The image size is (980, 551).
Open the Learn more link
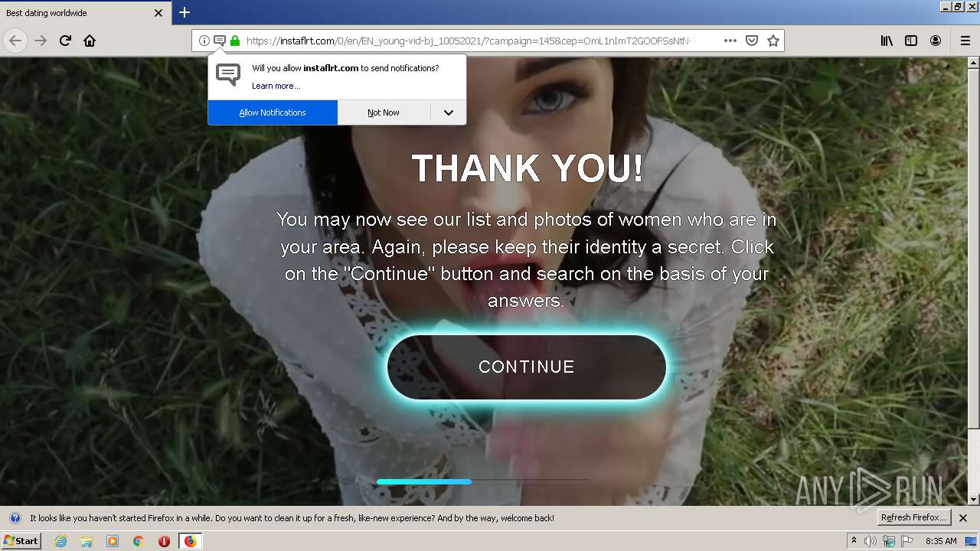tap(276, 86)
